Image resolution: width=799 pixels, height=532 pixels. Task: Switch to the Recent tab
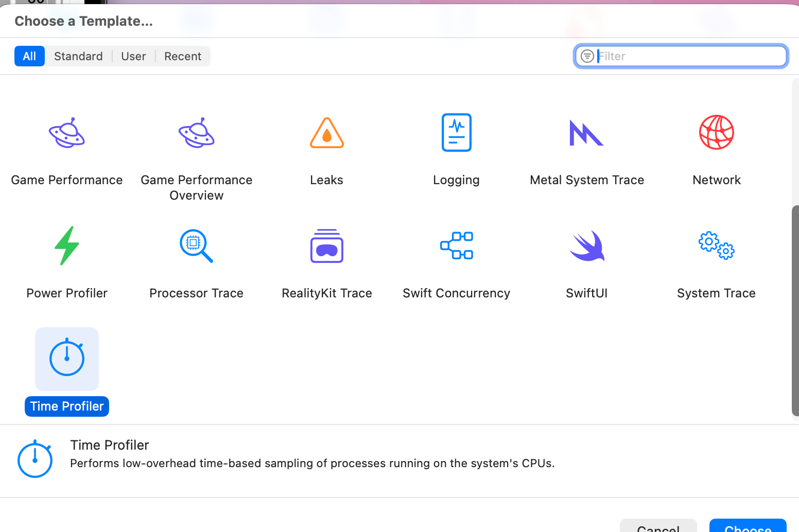point(183,56)
